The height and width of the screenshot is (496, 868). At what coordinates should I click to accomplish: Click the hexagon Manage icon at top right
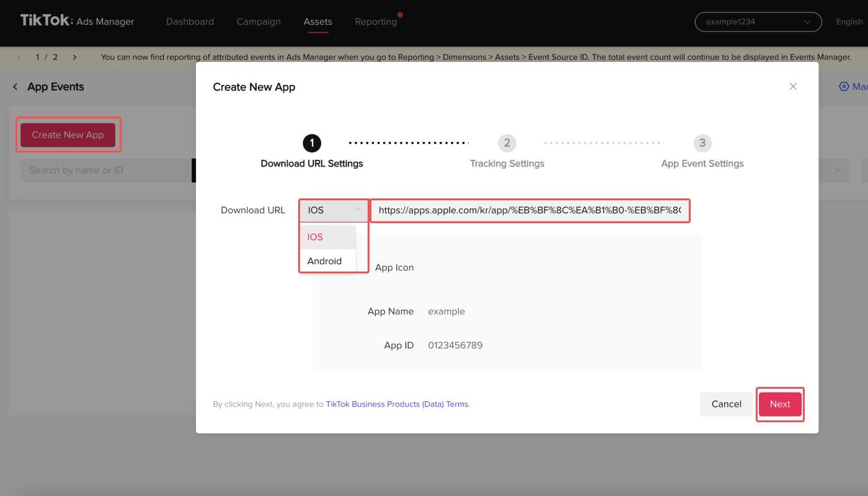[x=843, y=87]
